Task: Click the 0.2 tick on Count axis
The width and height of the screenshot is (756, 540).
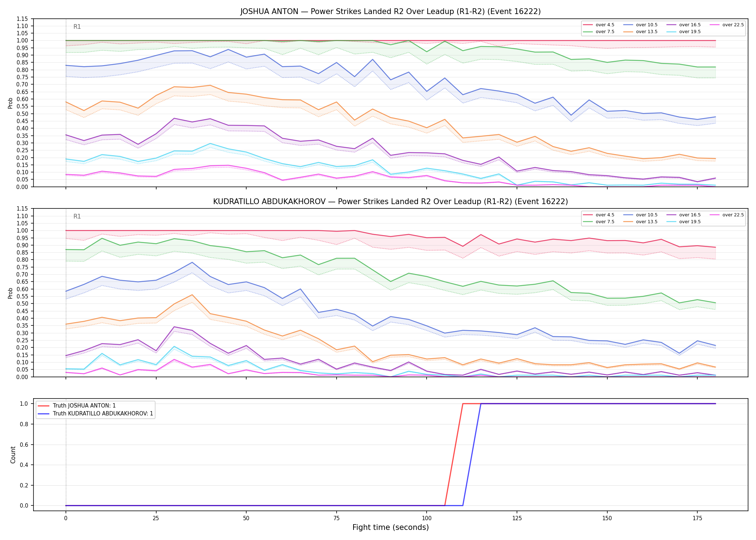Action: tap(24, 485)
